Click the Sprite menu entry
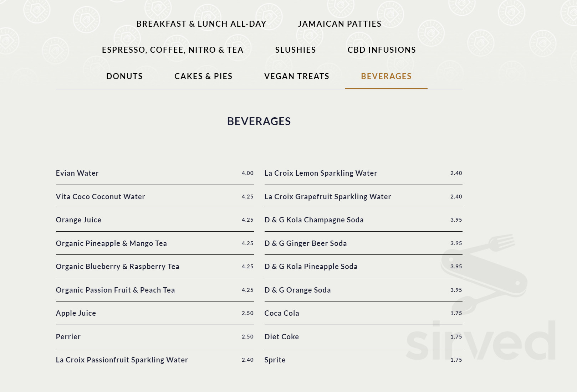This screenshot has height=392, width=577. [275, 360]
